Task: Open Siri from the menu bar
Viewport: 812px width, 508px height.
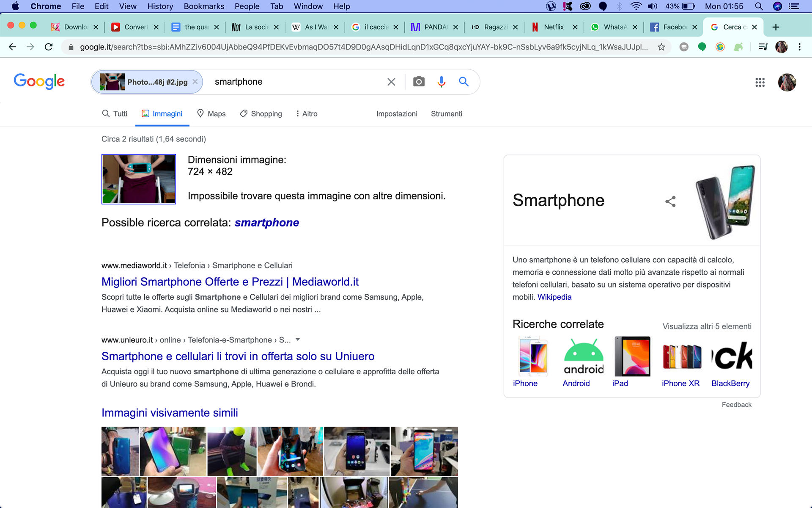Action: pos(777,6)
